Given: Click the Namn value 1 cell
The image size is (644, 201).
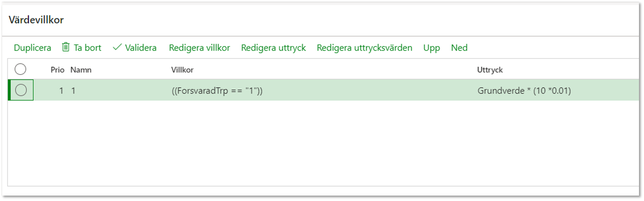Looking at the screenshot, I should pyautogui.click(x=73, y=91).
